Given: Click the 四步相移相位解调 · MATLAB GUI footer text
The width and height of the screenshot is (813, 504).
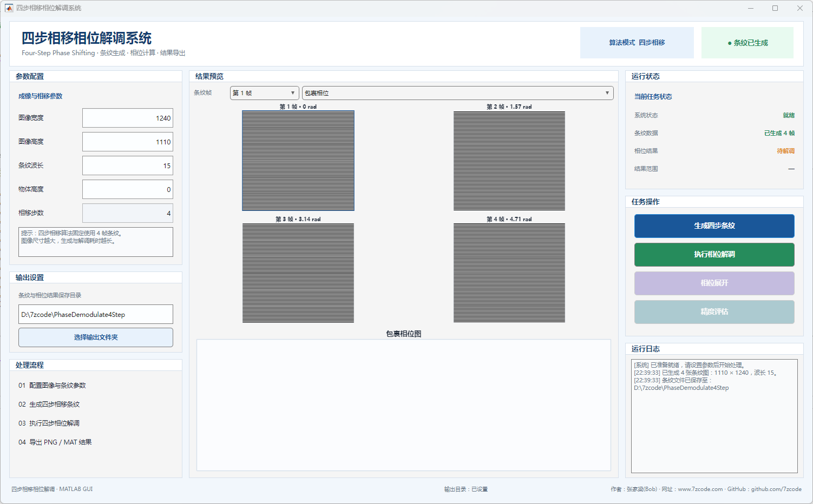Looking at the screenshot, I should pyautogui.click(x=52, y=489).
